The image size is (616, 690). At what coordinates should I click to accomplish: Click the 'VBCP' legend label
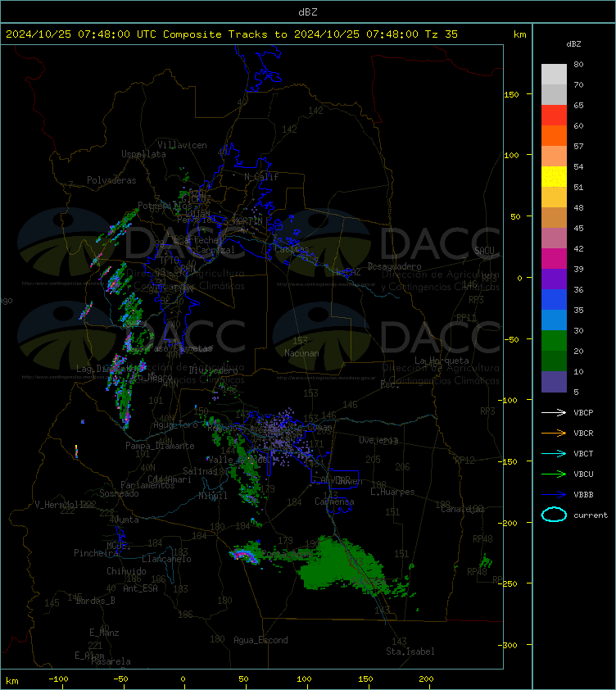(583, 413)
